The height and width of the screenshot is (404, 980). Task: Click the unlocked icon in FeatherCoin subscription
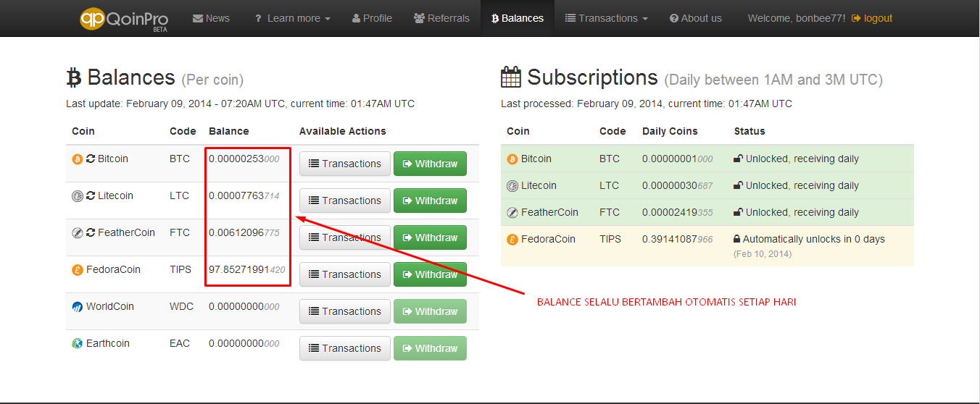(x=739, y=212)
